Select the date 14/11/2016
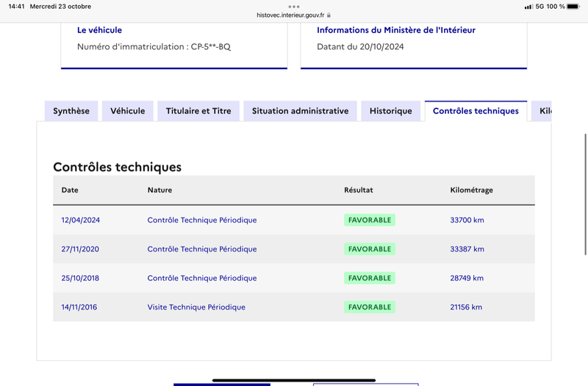The height and width of the screenshot is (386, 588). click(79, 307)
